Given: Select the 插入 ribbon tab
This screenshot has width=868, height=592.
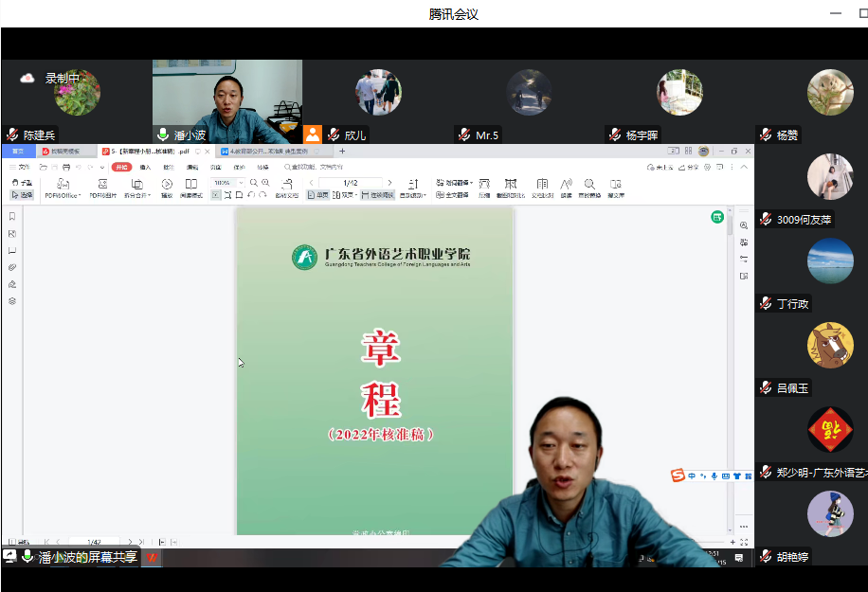Looking at the screenshot, I should click(x=145, y=167).
